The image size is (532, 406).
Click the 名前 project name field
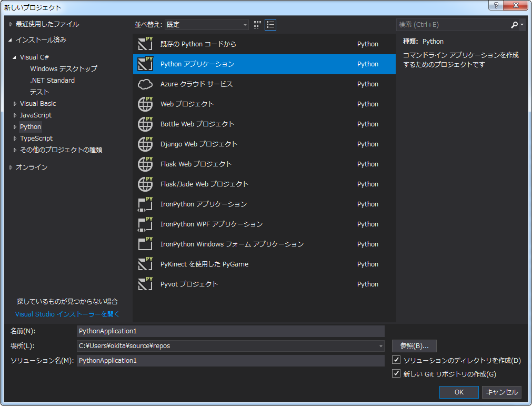[x=230, y=331]
